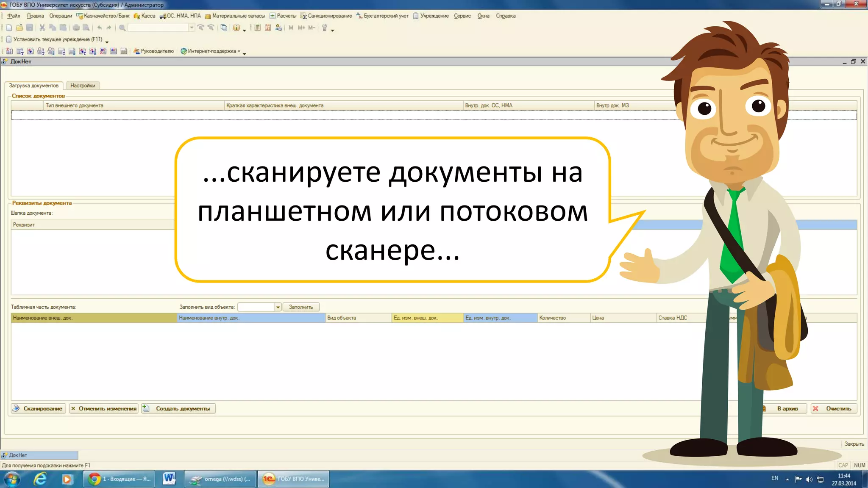Click the Undo arrow icon

(99, 28)
